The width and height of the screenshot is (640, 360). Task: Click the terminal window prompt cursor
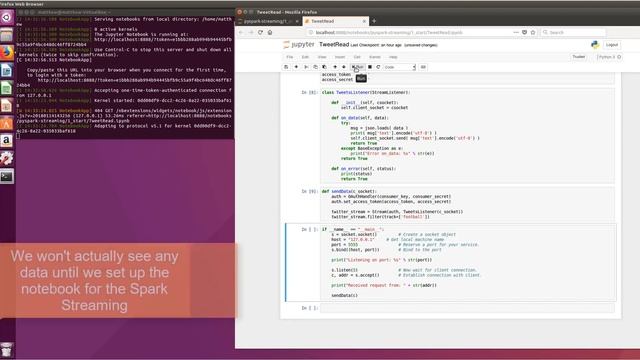[x=18, y=136]
